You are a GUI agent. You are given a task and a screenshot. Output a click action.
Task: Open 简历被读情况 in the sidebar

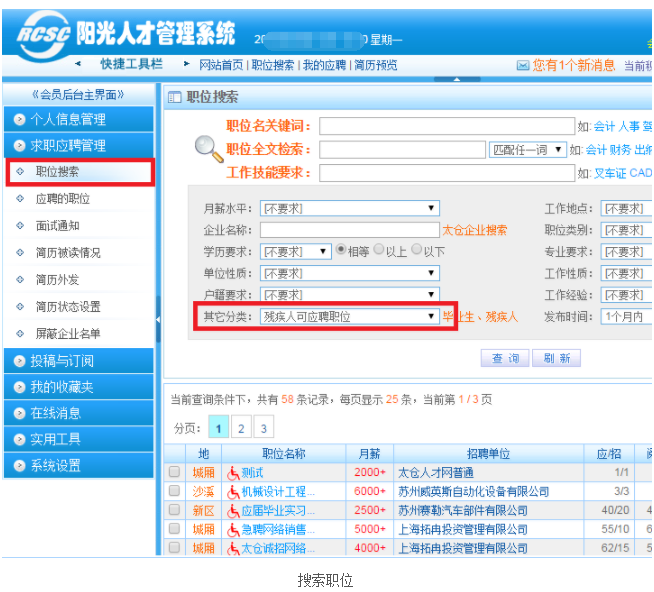[x=68, y=253]
